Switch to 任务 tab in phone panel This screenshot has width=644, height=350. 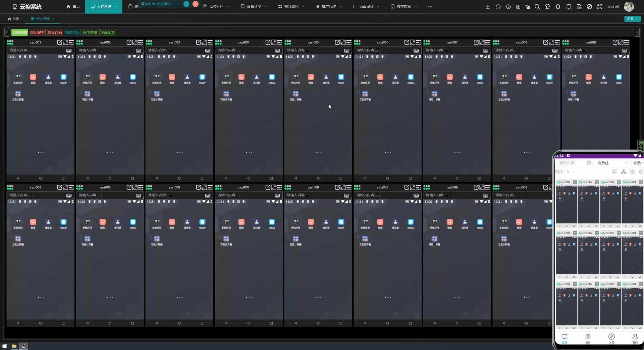pos(588,338)
